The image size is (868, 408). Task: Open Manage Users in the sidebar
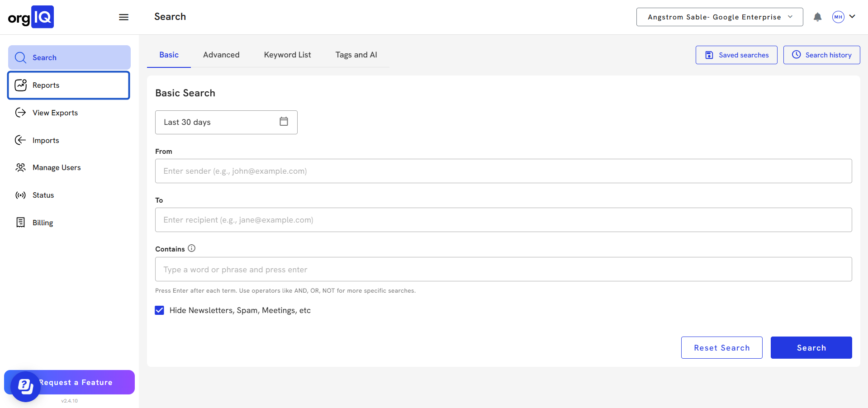pos(56,167)
